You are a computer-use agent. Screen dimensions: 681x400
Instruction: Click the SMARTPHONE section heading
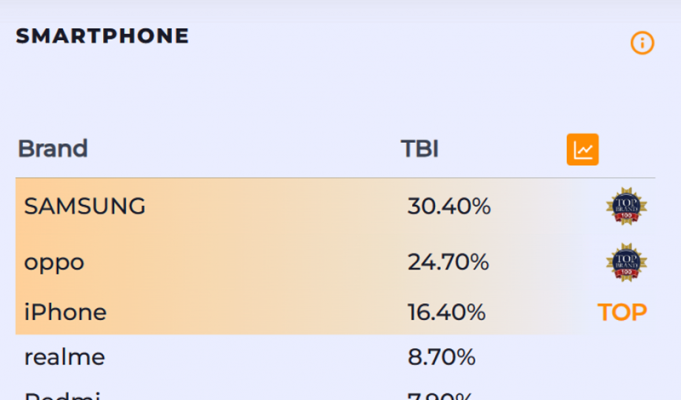[102, 36]
